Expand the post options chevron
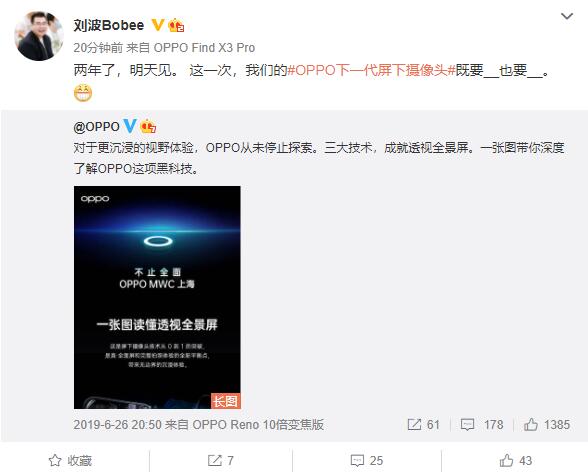 coord(567,16)
